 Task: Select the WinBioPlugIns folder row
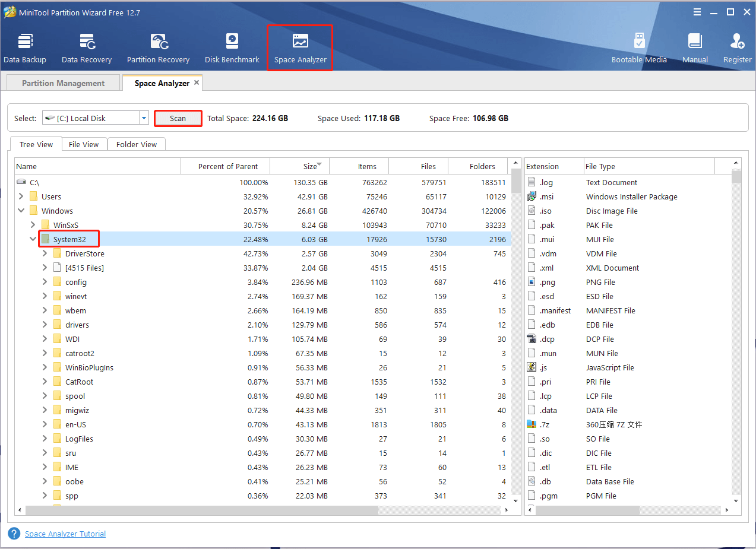point(262,367)
